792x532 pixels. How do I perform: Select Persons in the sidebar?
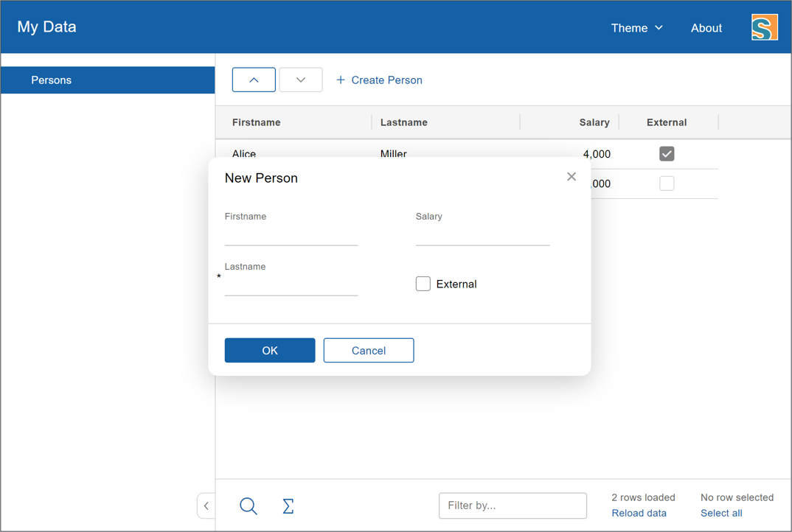(x=108, y=80)
